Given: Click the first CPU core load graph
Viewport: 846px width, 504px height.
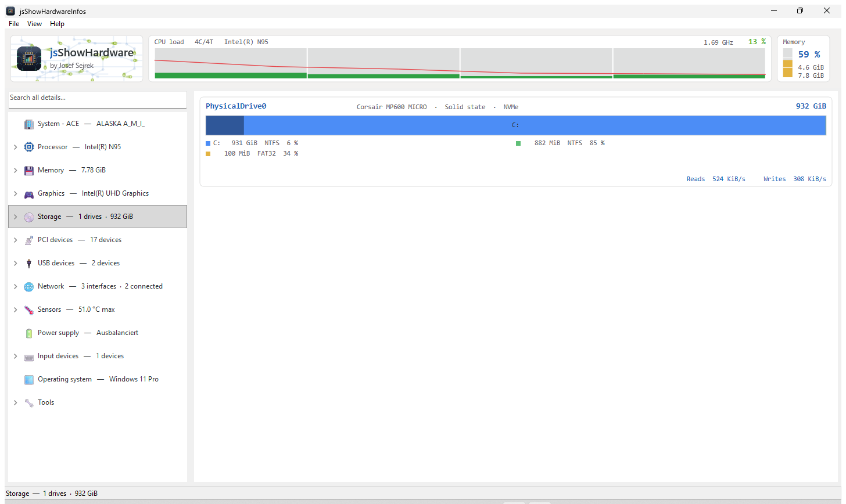Looking at the screenshot, I should [x=231, y=63].
